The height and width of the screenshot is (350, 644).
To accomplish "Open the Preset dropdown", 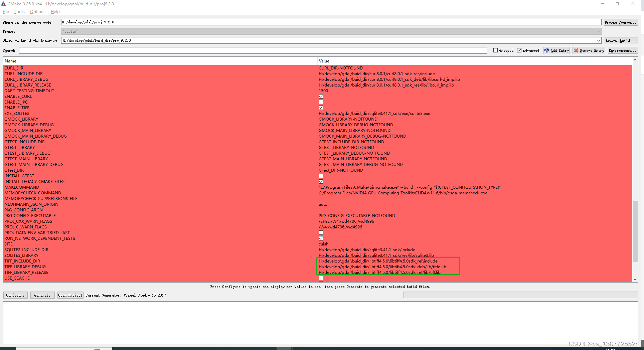I will coord(331,31).
